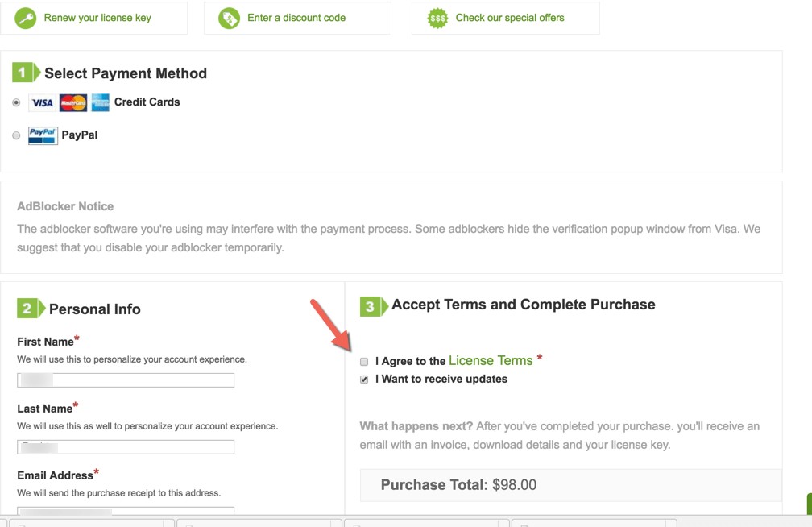
Task: Click the Visa card logo
Action: pyautogui.click(x=42, y=102)
